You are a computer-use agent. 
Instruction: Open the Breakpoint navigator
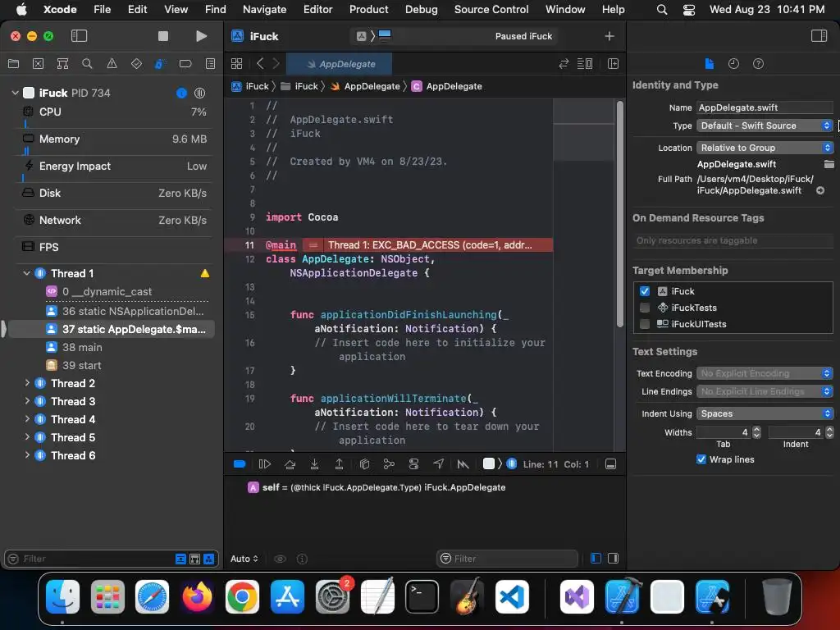coord(185,64)
